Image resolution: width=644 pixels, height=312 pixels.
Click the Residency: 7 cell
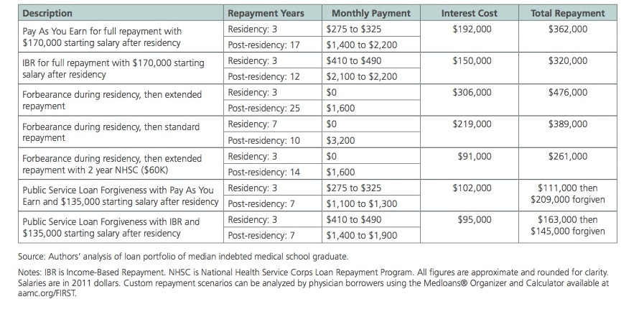(248, 124)
